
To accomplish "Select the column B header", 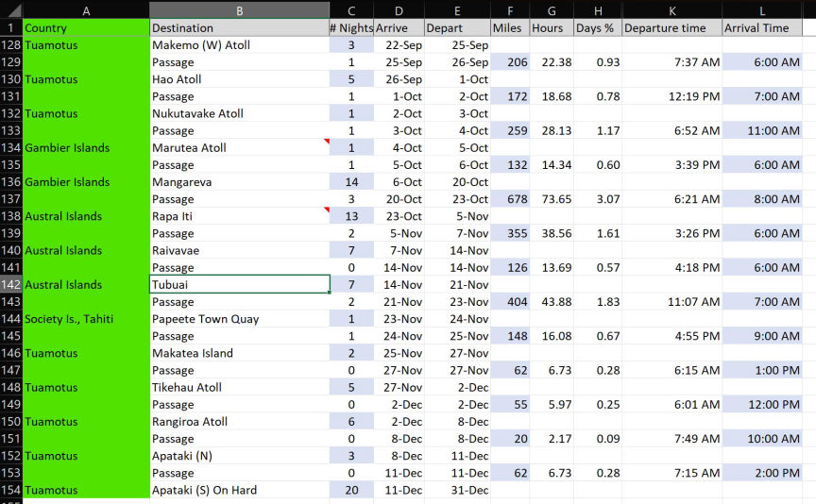I will [x=239, y=10].
